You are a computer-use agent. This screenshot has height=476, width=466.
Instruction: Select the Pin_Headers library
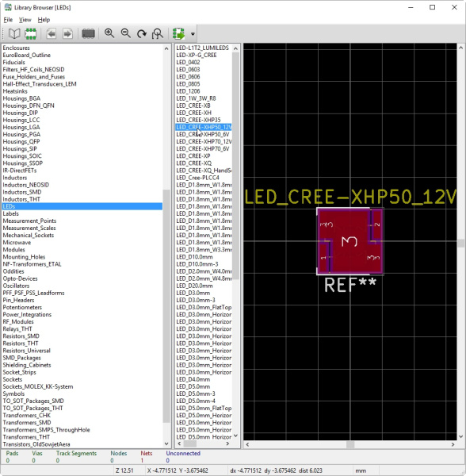coord(18,300)
